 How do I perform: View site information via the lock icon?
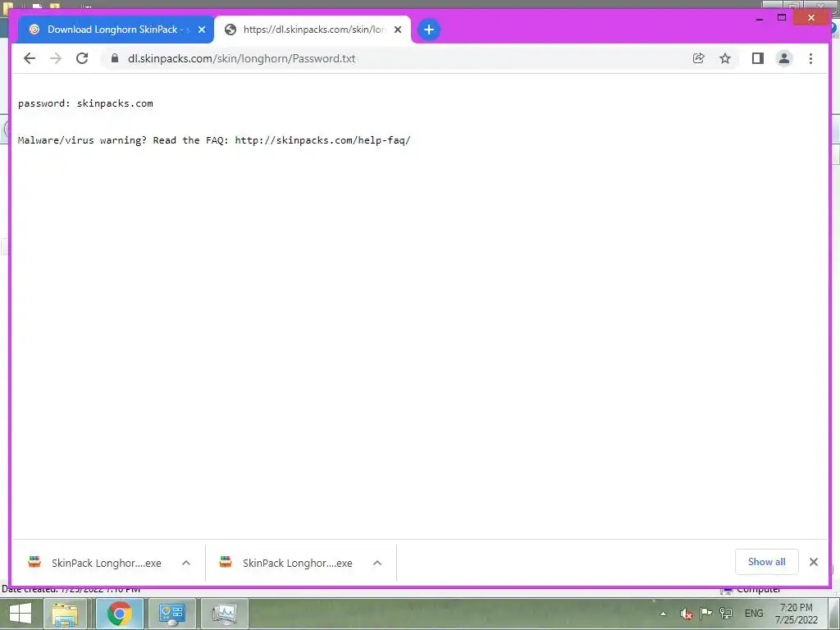[x=115, y=58]
